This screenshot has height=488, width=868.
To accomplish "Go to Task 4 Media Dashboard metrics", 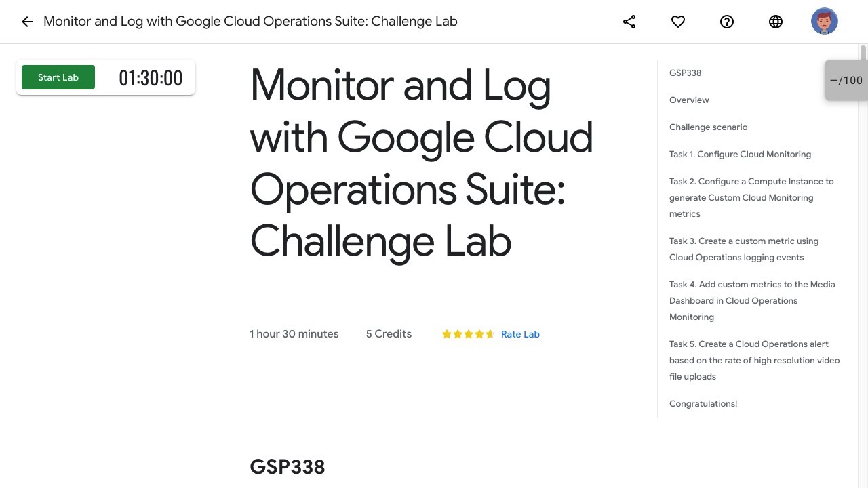I will click(752, 300).
